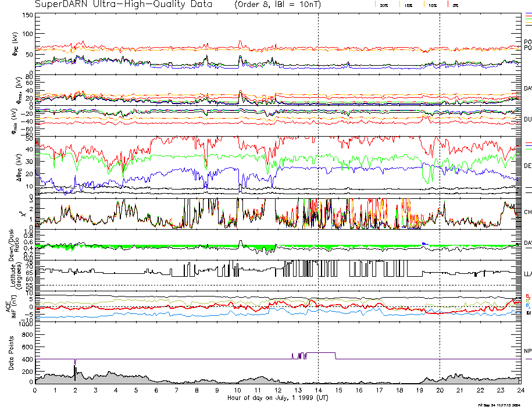Click the 150 tick on the ΦPC axis
The width and height of the screenshot is (532, 407).
27,15
